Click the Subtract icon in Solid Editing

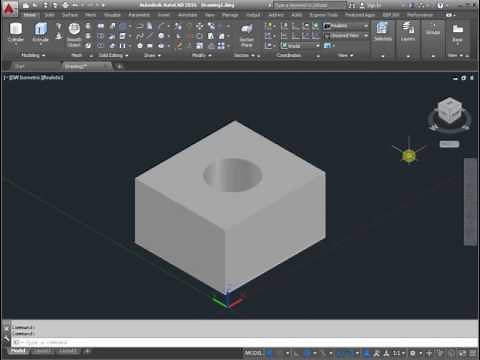[x=101, y=36]
